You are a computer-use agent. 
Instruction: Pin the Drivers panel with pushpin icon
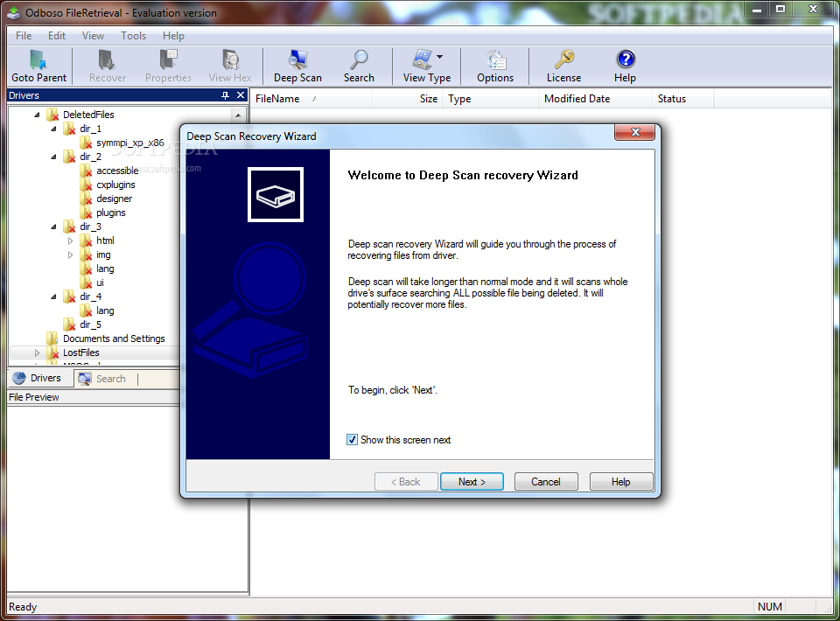[226, 95]
